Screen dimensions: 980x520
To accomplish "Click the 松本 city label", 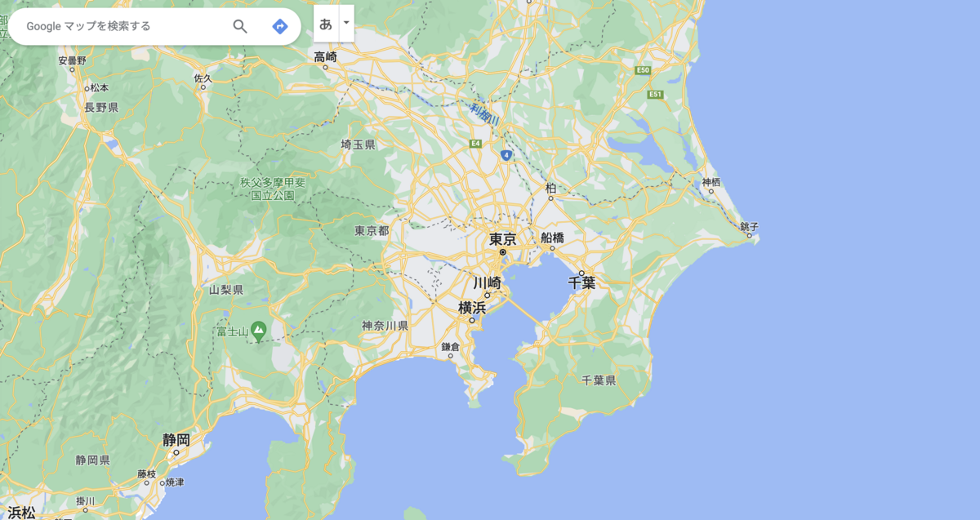I will (100, 87).
